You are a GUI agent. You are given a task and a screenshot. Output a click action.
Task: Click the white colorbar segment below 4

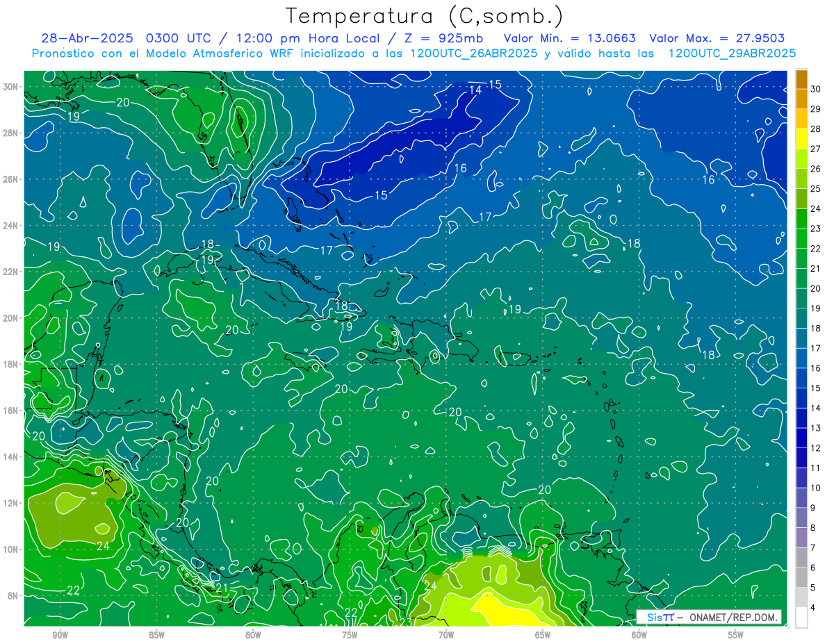pyautogui.click(x=801, y=617)
